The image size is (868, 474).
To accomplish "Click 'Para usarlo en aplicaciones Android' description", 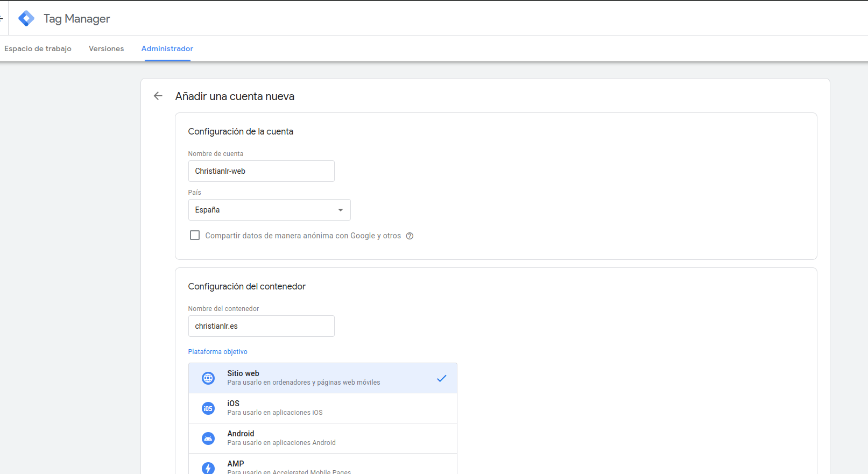I will coord(281,443).
